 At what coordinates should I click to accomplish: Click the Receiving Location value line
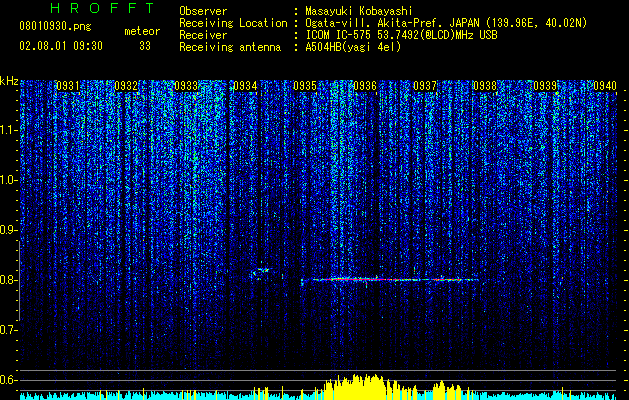click(x=446, y=23)
